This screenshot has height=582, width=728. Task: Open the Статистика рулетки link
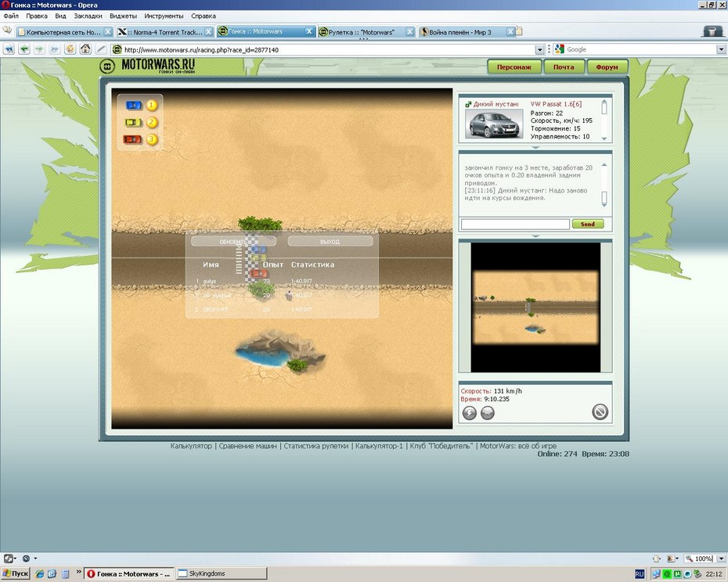point(315,446)
